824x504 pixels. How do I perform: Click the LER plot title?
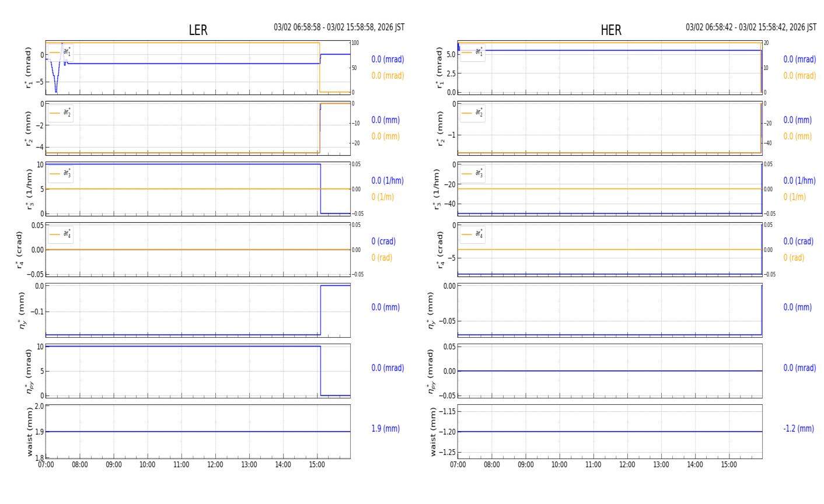pos(198,30)
